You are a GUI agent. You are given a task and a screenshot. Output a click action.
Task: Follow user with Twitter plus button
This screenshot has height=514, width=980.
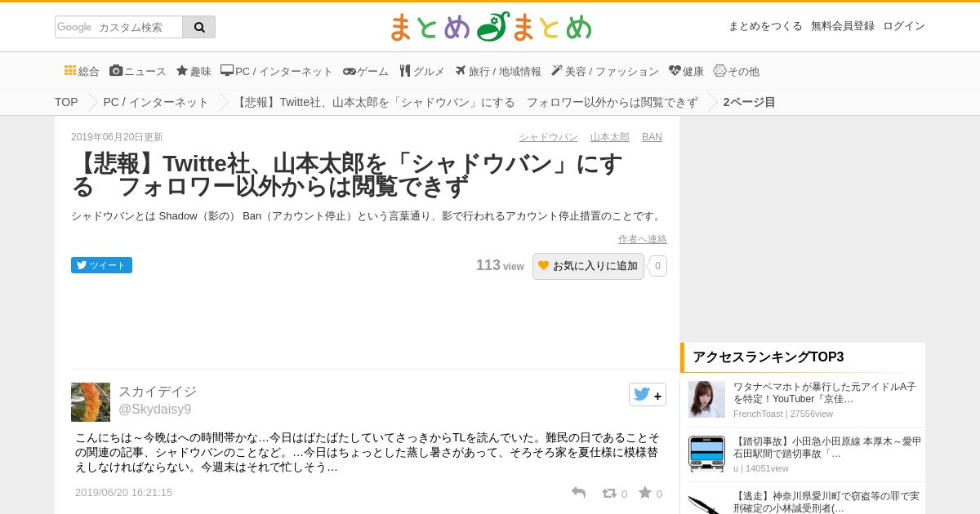point(648,395)
